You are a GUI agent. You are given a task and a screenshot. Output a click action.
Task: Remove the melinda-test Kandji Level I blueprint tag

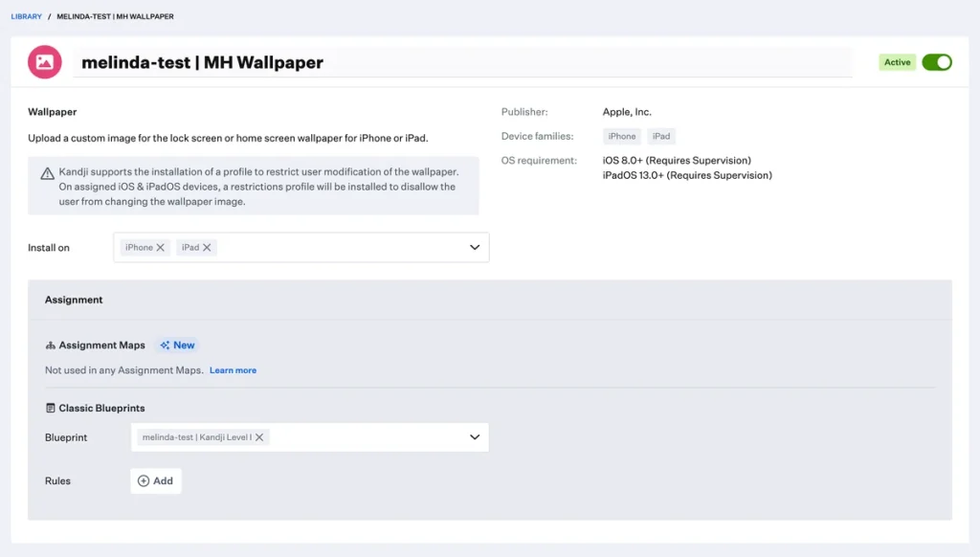tap(259, 437)
